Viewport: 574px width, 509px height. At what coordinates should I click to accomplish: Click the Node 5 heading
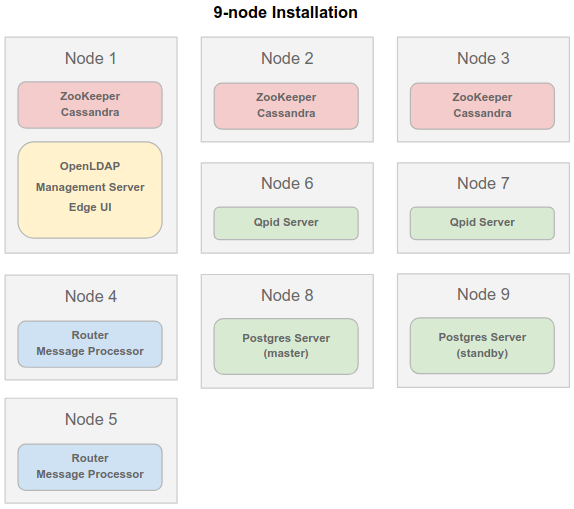(91, 419)
